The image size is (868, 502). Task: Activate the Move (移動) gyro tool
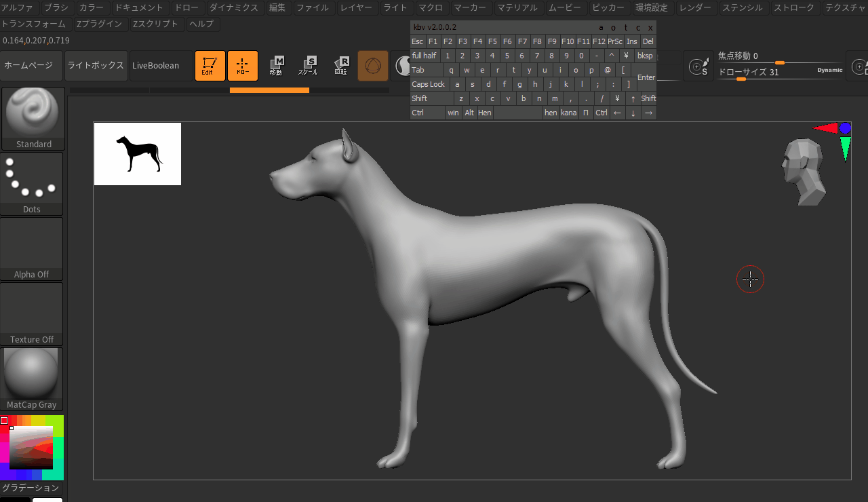pyautogui.click(x=277, y=65)
